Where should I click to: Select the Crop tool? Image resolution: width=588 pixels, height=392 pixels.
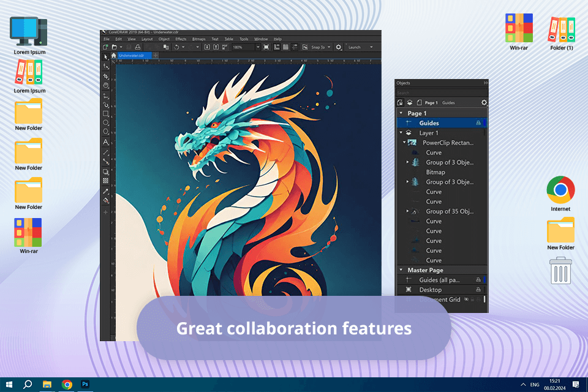106,76
